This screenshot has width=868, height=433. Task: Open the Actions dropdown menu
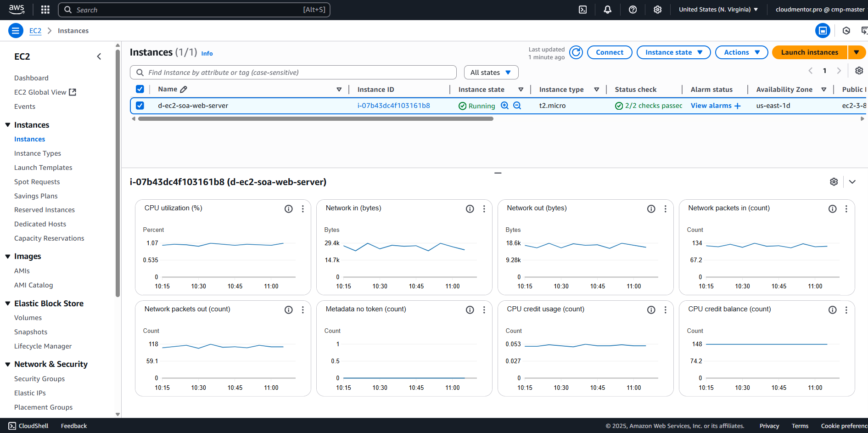(x=741, y=52)
